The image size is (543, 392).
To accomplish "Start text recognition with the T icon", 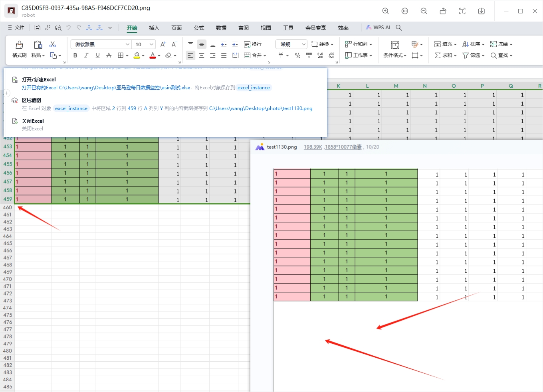I will click(462, 11).
